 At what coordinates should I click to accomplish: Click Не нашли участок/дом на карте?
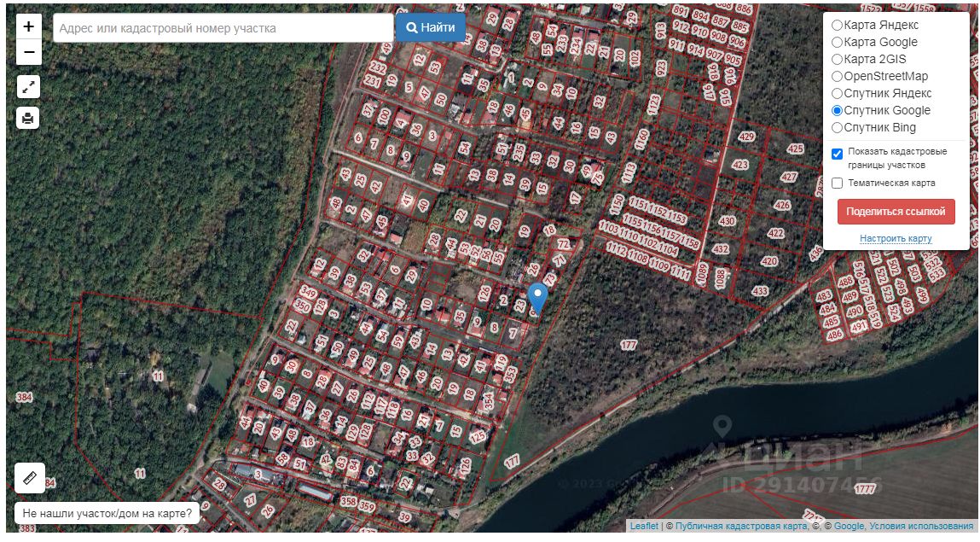107,513
